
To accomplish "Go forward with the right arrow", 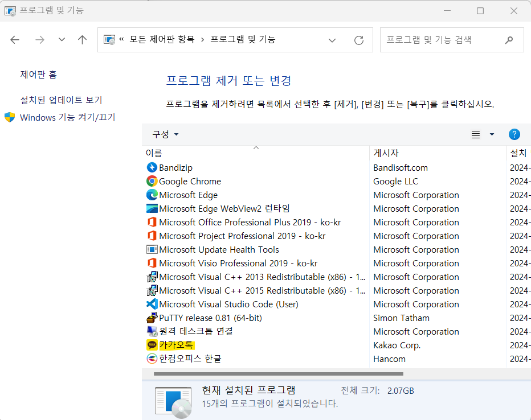I will click(40, 40).
